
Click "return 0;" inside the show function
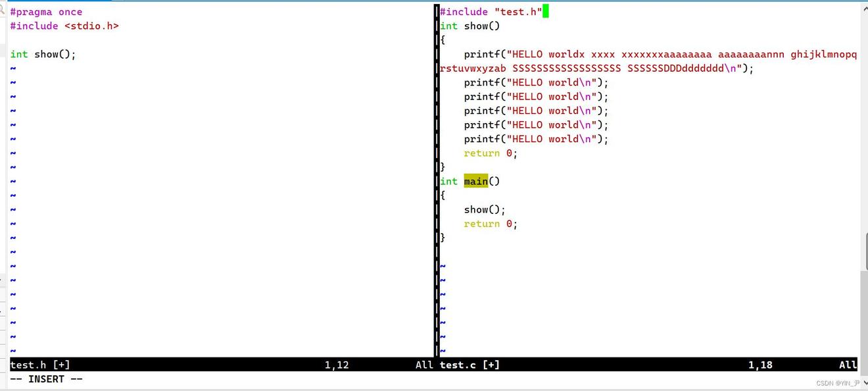coord(491,153)
